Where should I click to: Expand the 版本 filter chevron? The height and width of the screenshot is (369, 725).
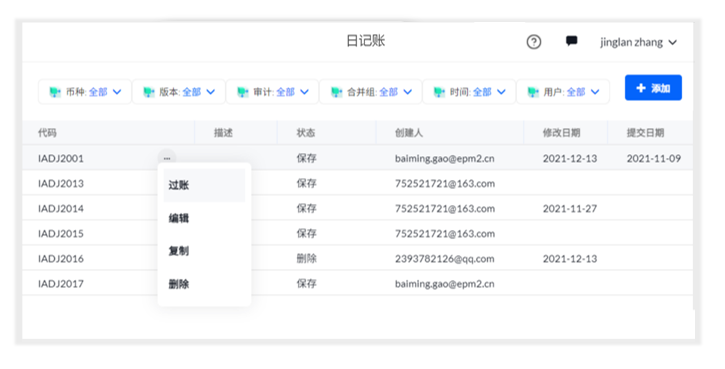tap(210, 92)
